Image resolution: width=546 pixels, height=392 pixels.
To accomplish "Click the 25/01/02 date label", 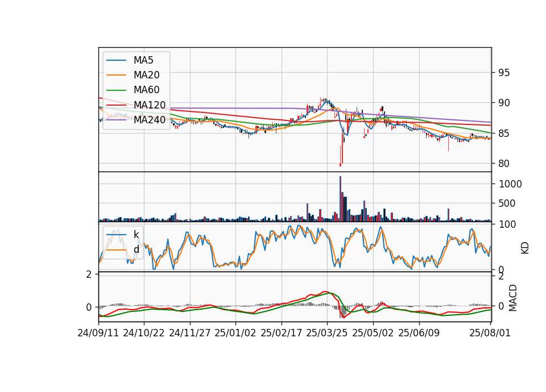I will pos(235,333).
